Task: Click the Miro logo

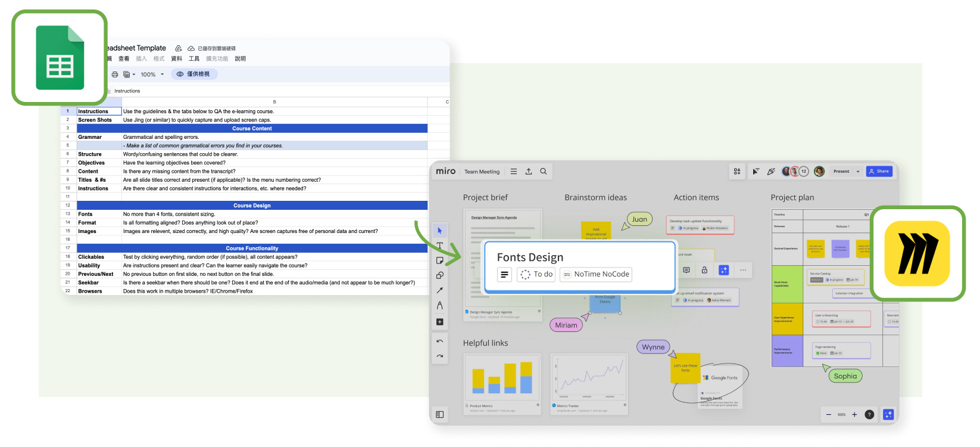Action: click(445, 171)
